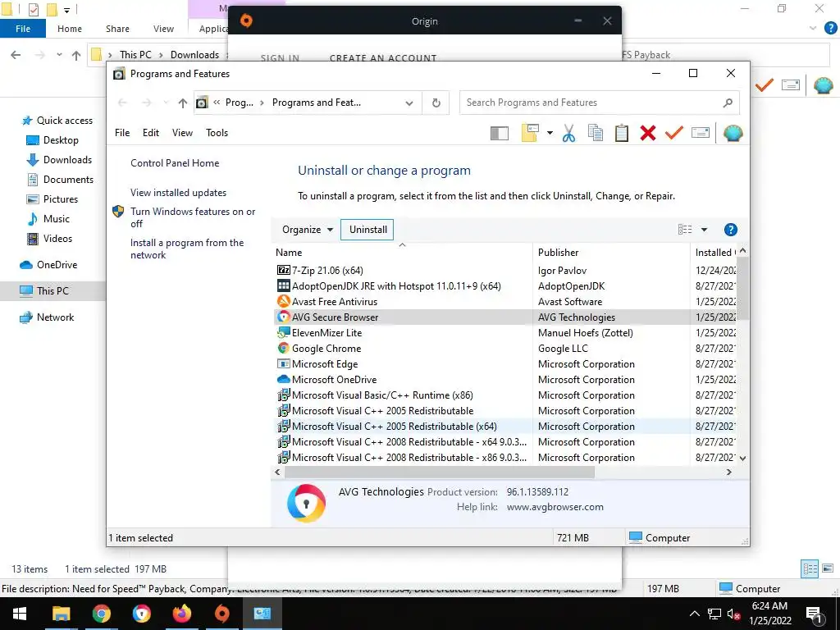Screen dimensions: 840x630
Task: Open the address bar history dropdown
Action: pos(409,103)
